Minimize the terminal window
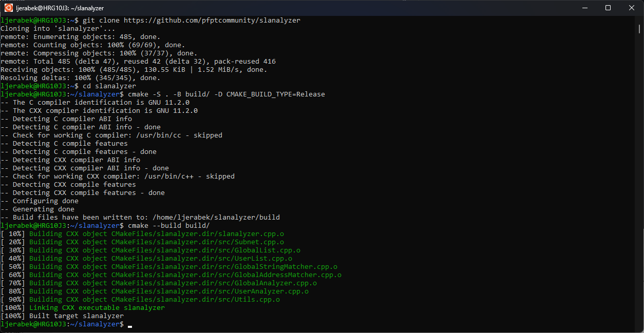Viewport: 644px width, 333px height. tap(584, 8)
